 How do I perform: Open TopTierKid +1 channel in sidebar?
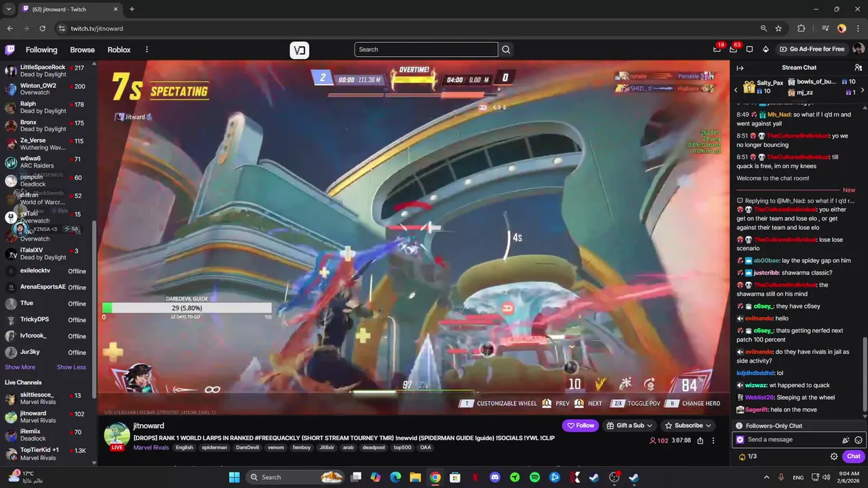click(x=47, y=453)
